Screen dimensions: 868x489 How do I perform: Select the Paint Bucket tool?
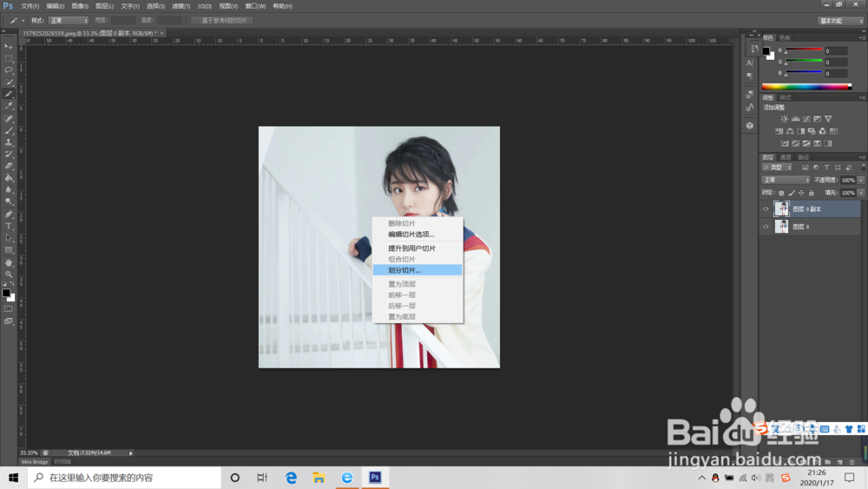(9, 178)
